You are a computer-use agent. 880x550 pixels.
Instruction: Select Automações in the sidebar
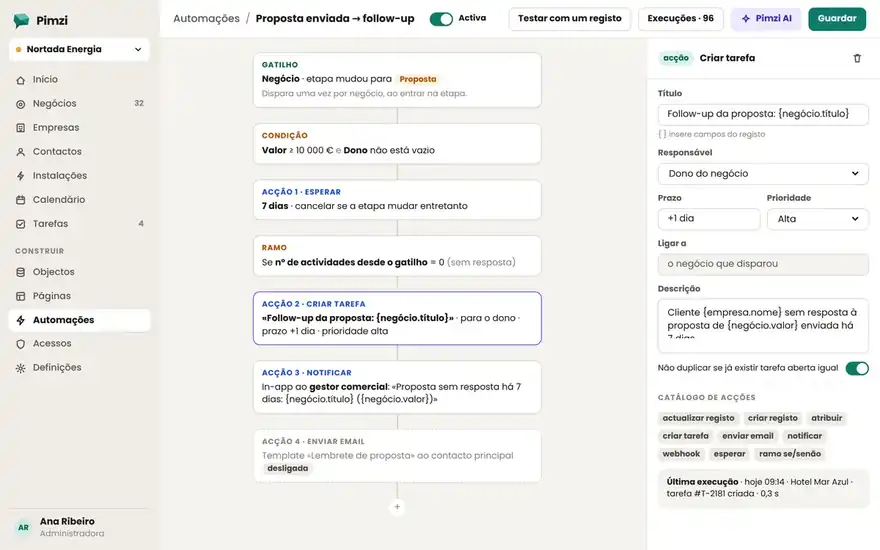pos(79,320)
